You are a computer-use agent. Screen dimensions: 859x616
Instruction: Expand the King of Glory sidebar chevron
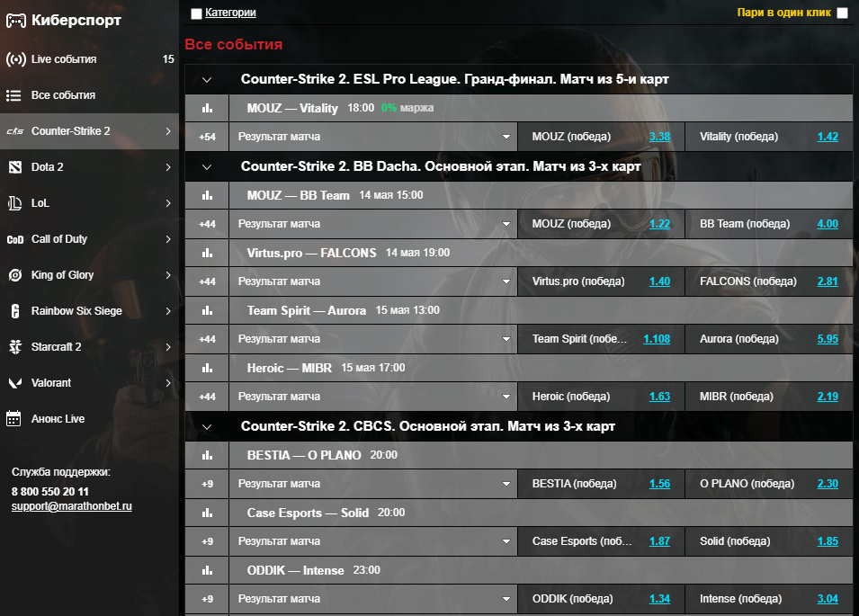[x=168, y=275]
